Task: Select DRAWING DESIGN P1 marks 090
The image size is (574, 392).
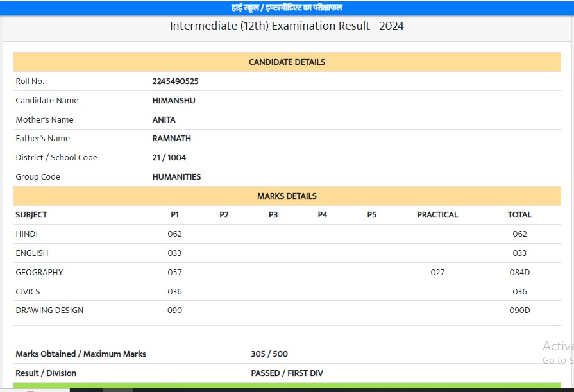Action: click(174, 311)
